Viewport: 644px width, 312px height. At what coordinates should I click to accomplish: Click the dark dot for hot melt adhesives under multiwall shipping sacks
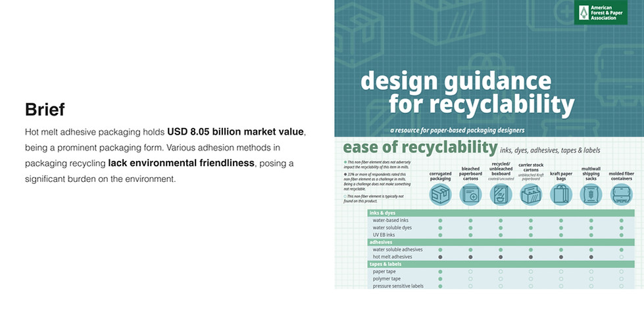(591, 257)
